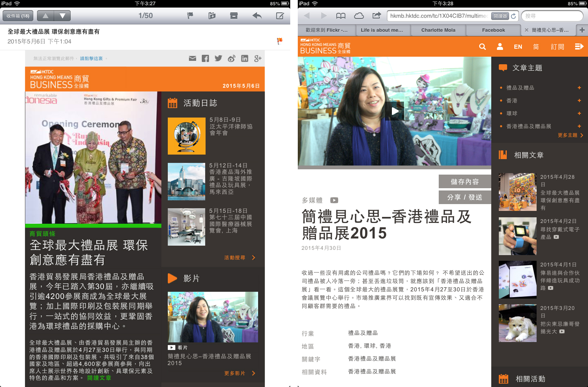Switch to 歡迎來到 Flickr tab
This screenshot has height=387, width=588.
click(326, 30)
